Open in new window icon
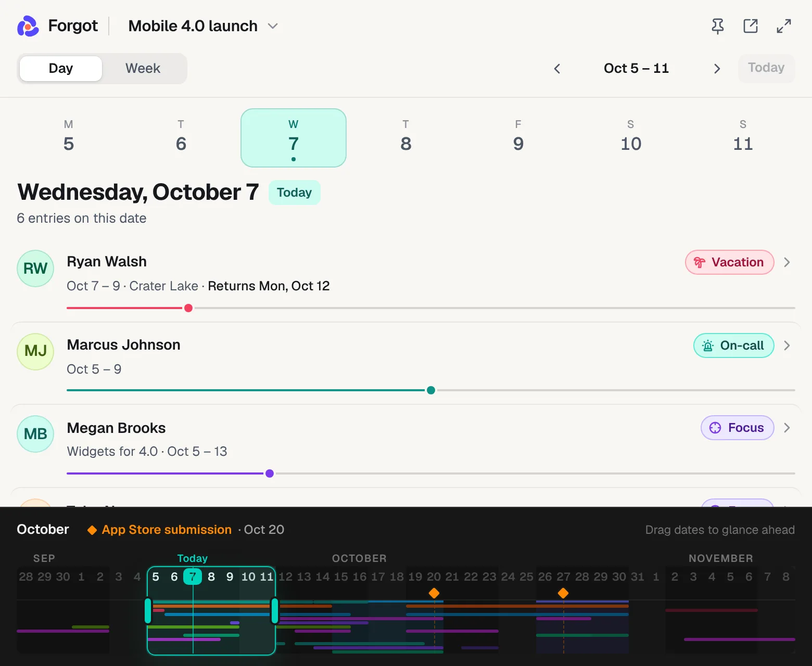812x666 pixels. 751,26
